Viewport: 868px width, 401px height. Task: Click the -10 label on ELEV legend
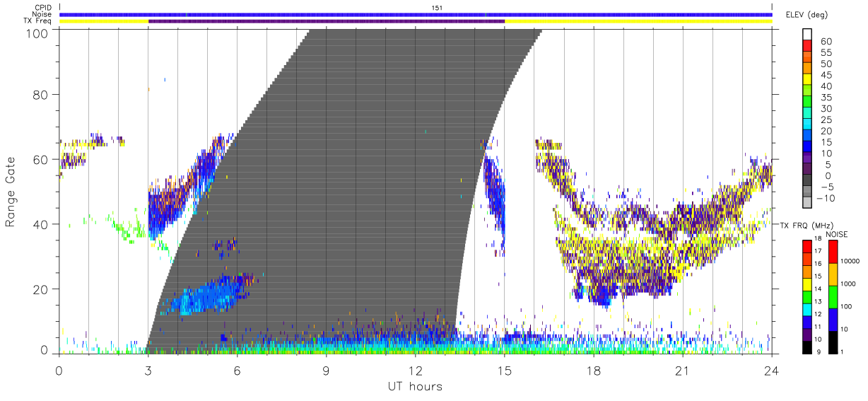[x=827, y=199]
